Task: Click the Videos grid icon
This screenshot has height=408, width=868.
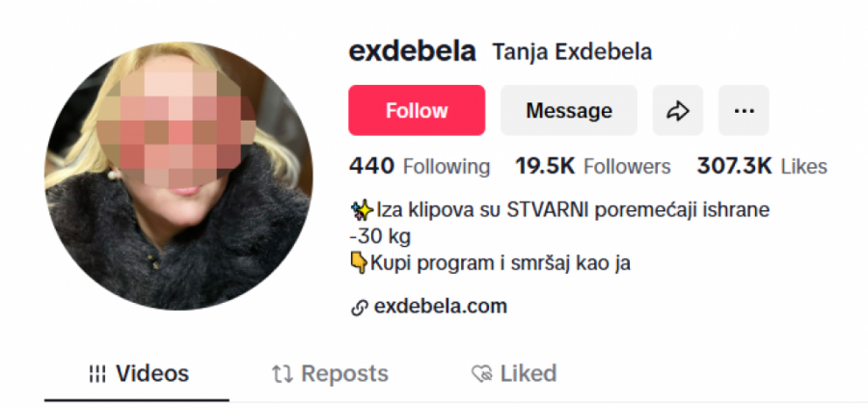Action: (x=97, y=374)
